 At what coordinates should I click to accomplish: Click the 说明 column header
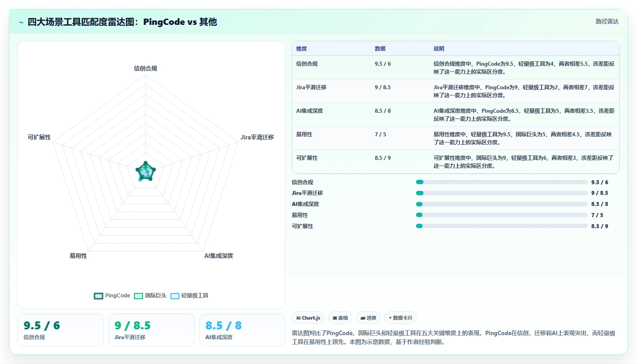pyautogui.click(x=439, y=49)
